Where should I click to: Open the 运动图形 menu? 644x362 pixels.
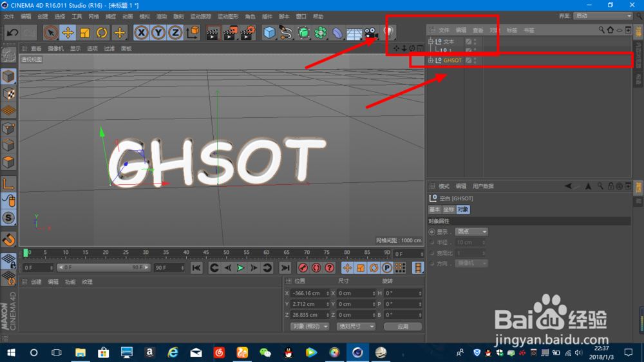click(x=228, y=17)
